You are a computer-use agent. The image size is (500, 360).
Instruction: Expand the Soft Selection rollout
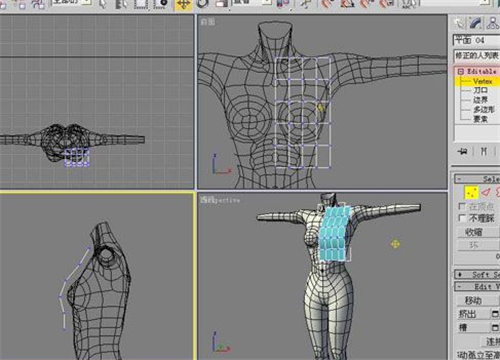coord(477,275)
